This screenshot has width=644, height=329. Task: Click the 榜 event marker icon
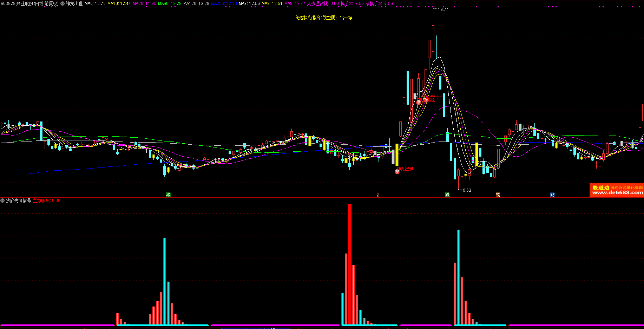pyautogui.click(x=498, y=195)
